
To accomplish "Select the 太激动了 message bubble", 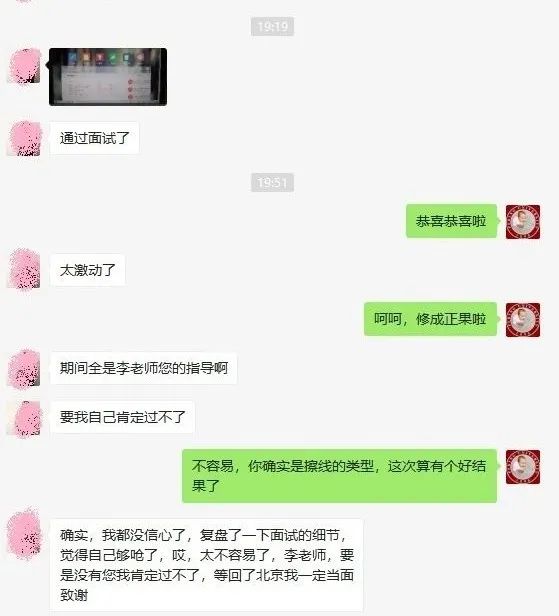I will tap(87, 270).
